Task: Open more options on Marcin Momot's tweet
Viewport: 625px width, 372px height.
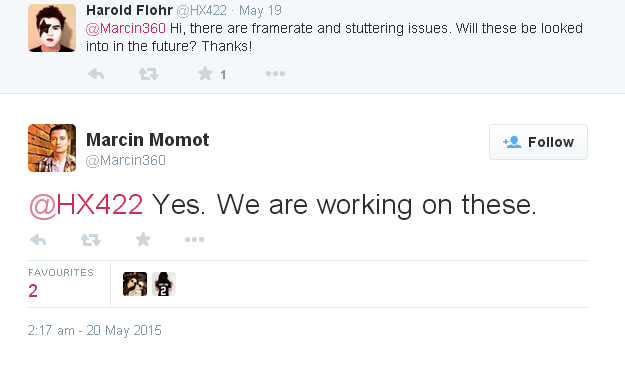Action: pyautogui.click(x=195, y=239)
